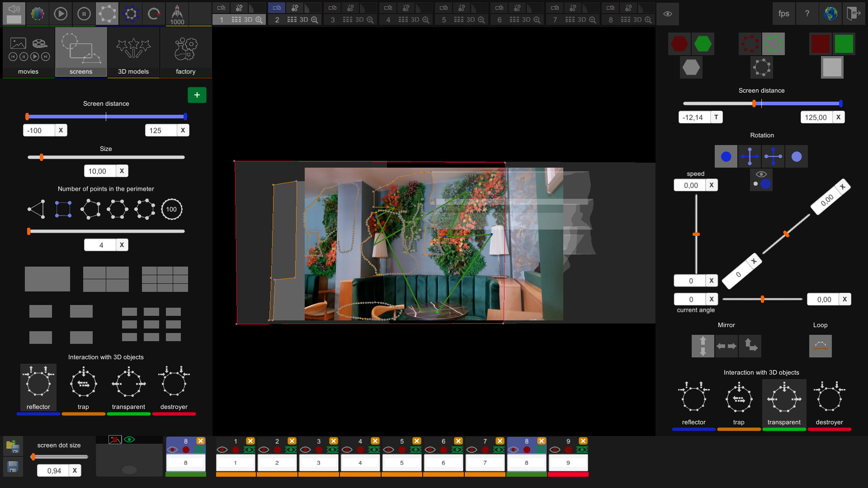Screen dimensions: 868x488
Task: Toggle the red eye indicator on screen 1
Action: pyautogui.click(x=222, y=449)
